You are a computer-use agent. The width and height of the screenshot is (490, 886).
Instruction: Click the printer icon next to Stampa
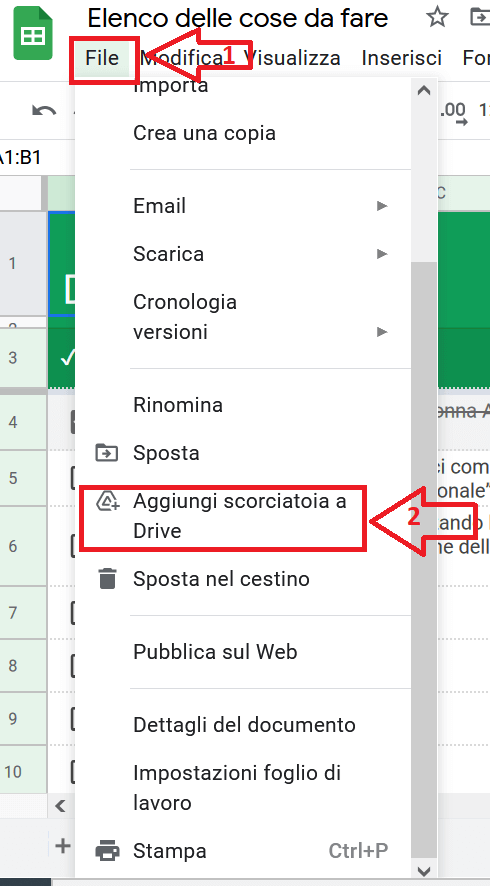(x=107, y=850)
